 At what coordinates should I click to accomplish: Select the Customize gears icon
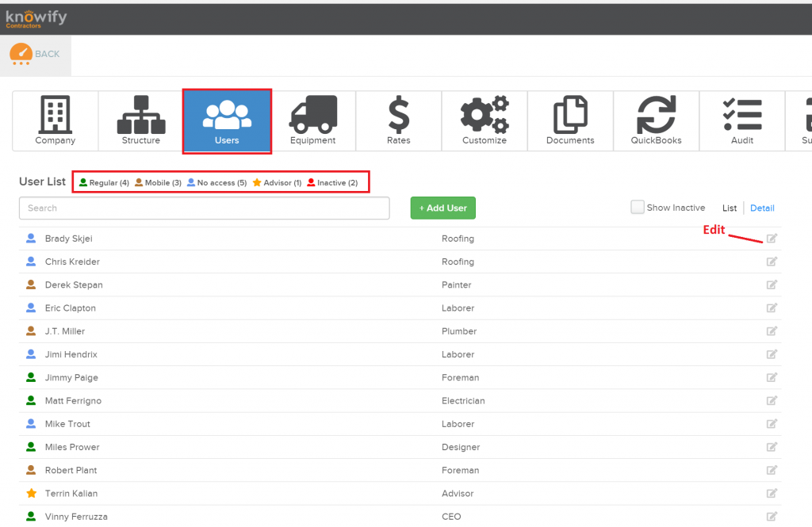[485, 120]
